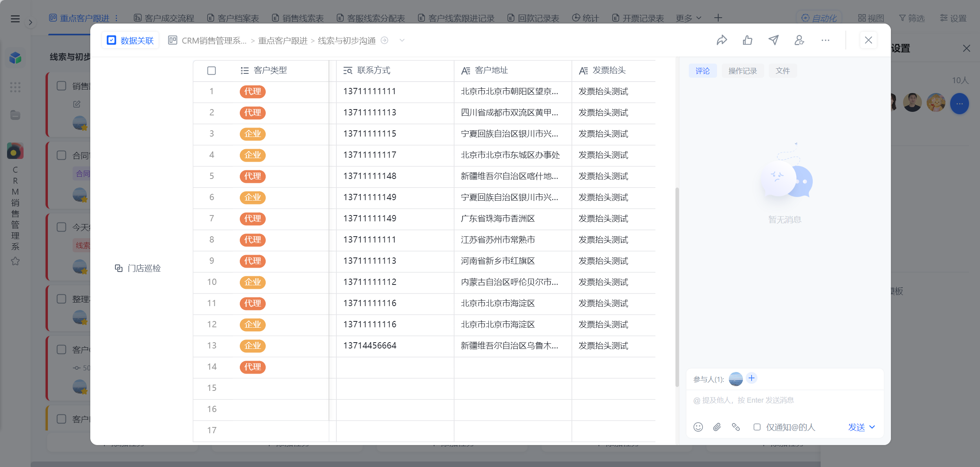The height and width of the screenshot is (467, 980).
Task: Open the apps grid icon in sidebar
Action: [x=15, y=87]
